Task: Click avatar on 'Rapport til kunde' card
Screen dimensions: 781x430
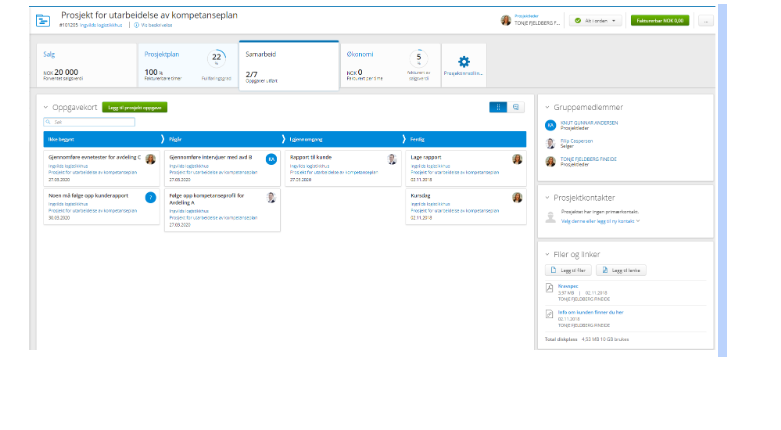Action: tap(392, 159)
